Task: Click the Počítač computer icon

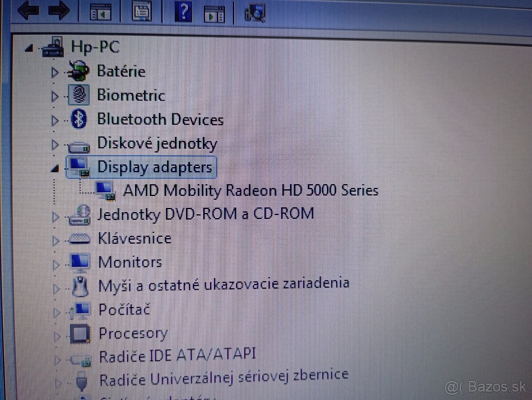Action: coord(81,311)
